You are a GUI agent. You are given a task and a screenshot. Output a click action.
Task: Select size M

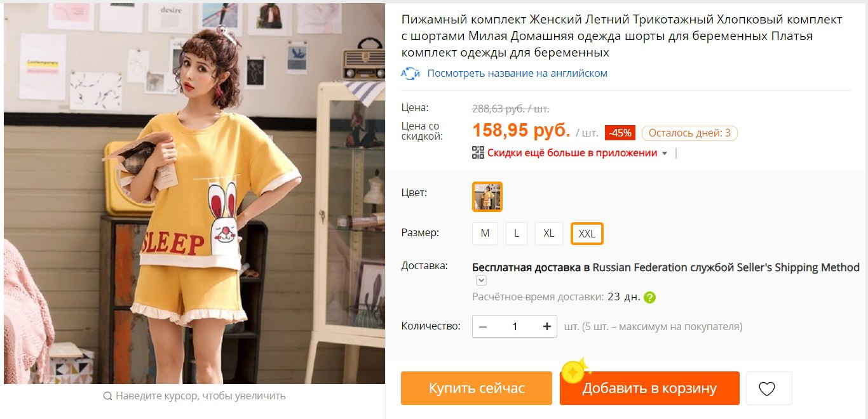click(485, 234)
